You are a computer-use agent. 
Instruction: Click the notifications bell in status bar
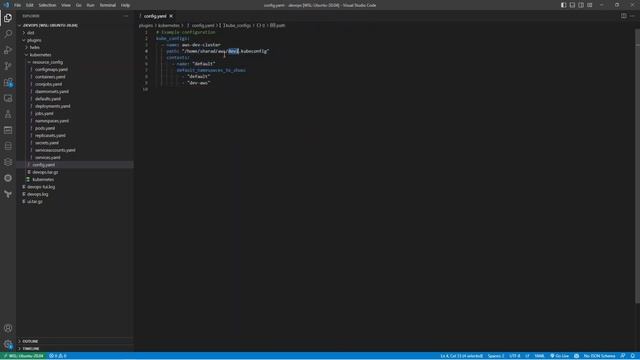tap(632, 356)
